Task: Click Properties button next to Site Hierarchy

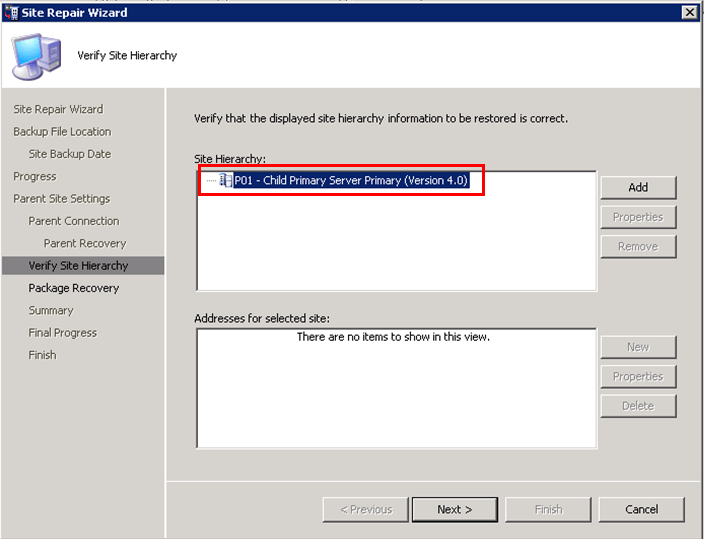Action: pyautogui.click(x=638, y=217)
